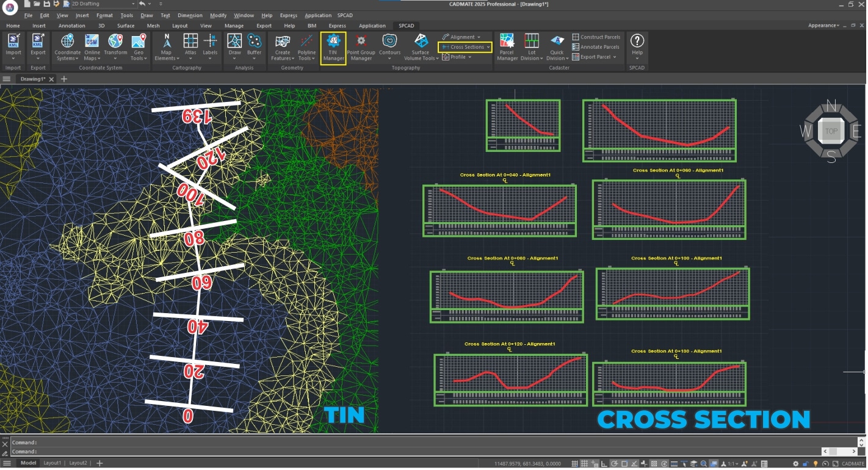Switch to the Layout1 tab
868x470 pixels.
point(52,463)
